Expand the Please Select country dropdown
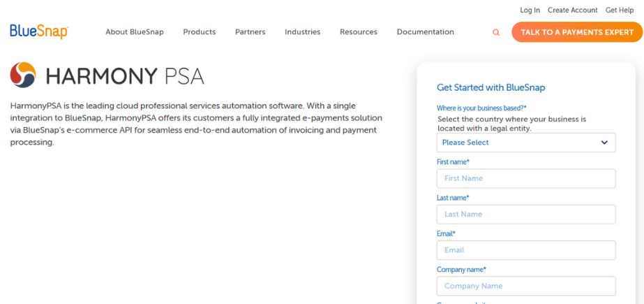This screenshot has height=304, width=644. pyautogui.click(x=526, y=143)
